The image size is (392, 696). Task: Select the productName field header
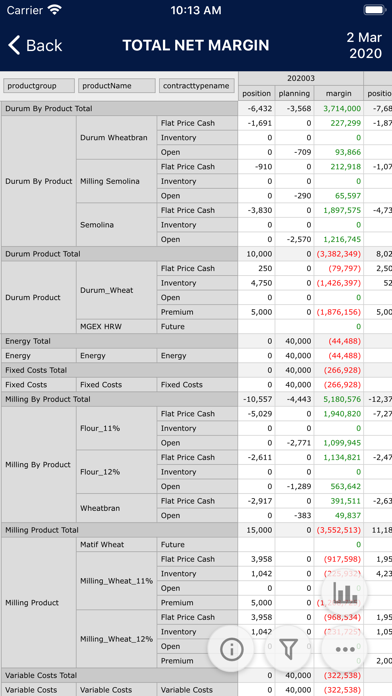pyautogui.click(x=117, y=86)
